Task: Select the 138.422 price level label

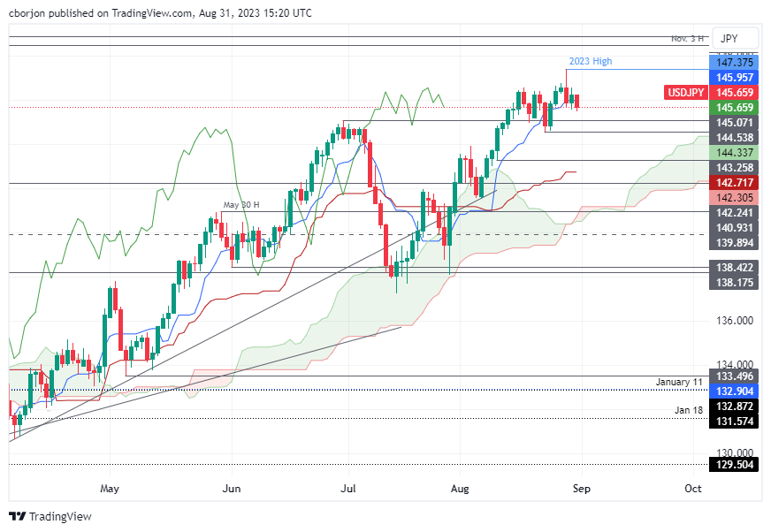Action: [734, 267]
